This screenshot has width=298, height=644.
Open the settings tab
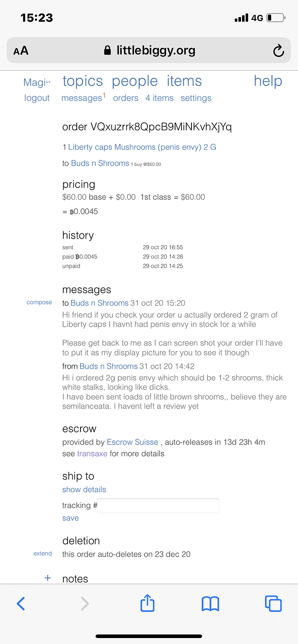(196, 98)
